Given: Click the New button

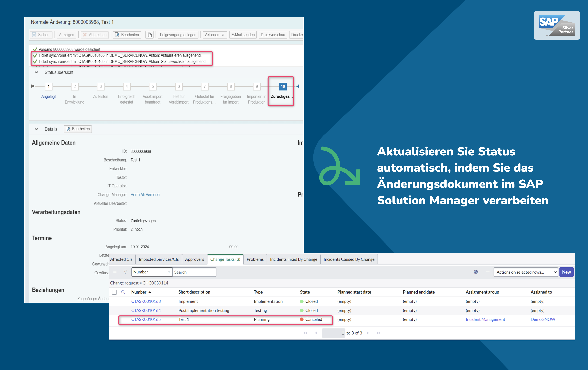Looking at the screenshot, I should [x=566, y=272].
